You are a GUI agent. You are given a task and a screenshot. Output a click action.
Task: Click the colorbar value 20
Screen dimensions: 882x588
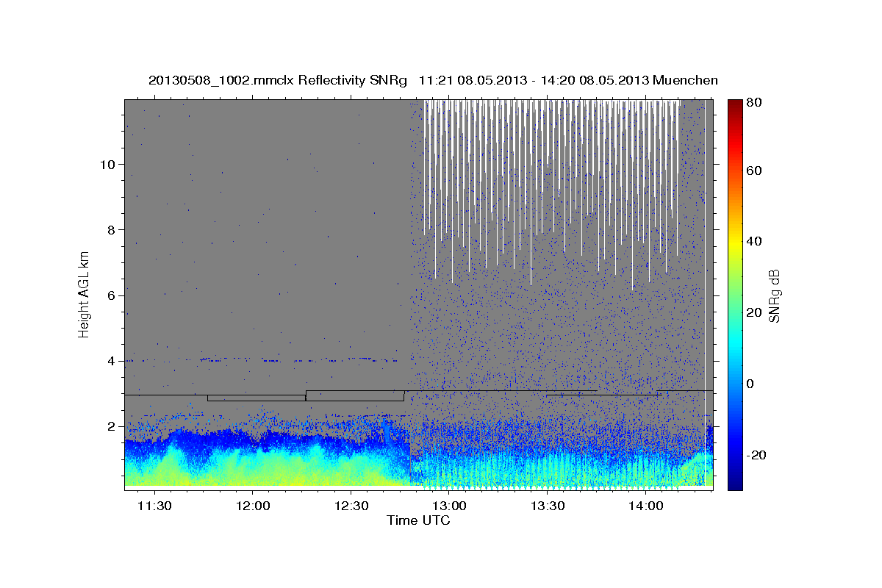(755, 312)
